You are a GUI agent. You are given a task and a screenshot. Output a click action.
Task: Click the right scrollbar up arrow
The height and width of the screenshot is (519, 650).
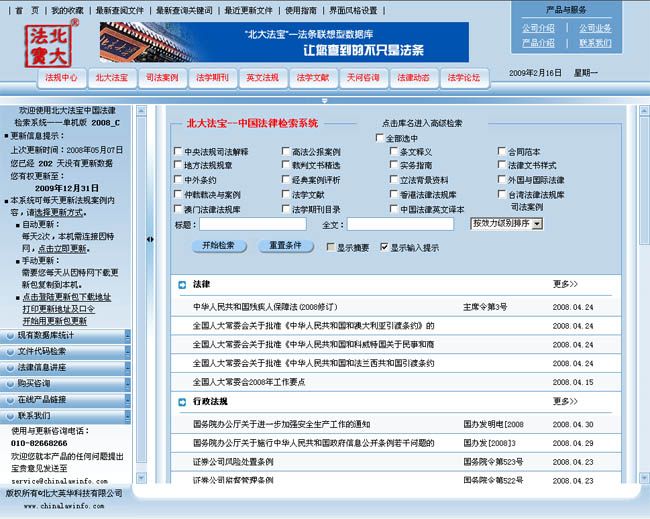click(x=644, y=111)
